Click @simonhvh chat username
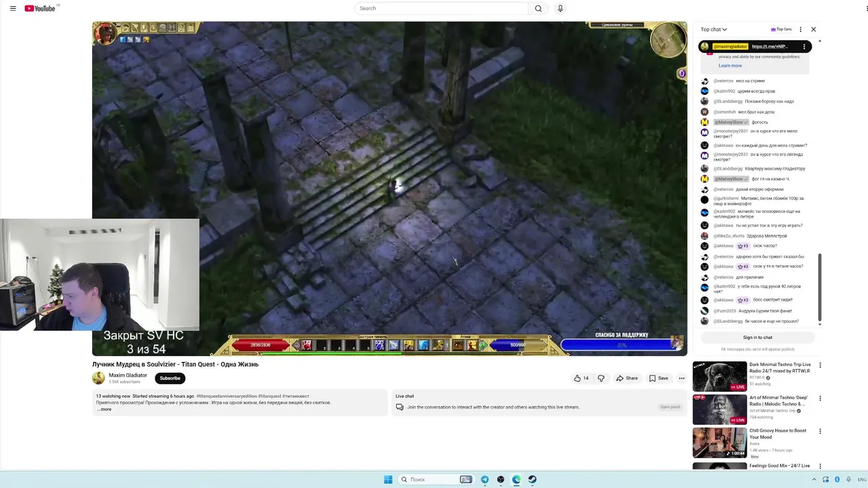The height and width of the screenshot is (488, 868). [724, 112]
